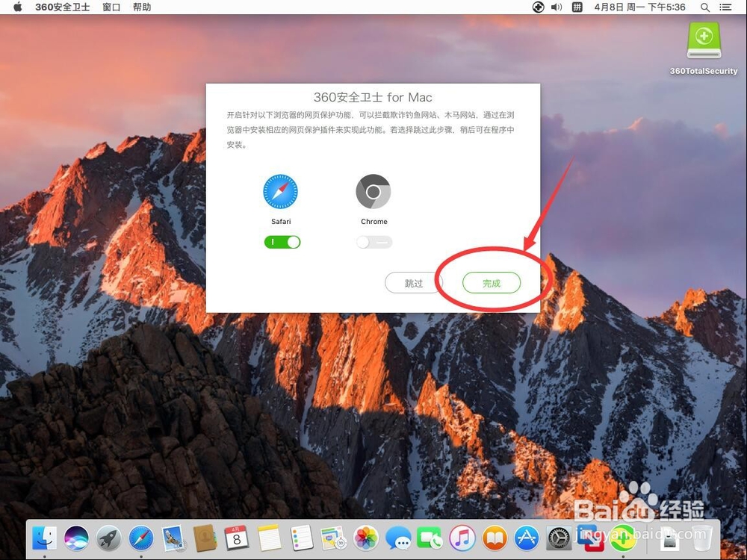Open Calendar from the Dock
Image resolution: width=747 pixels, height=560 pixels.
237,538
